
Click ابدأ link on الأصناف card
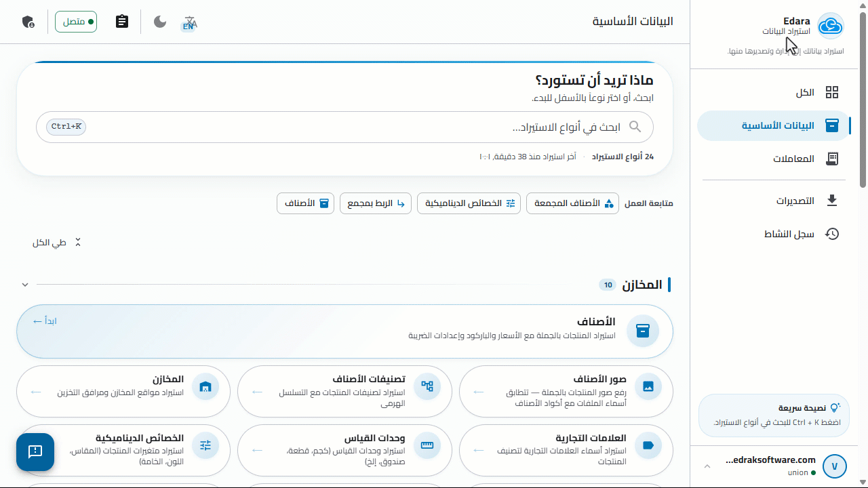[x=45, y=321]
